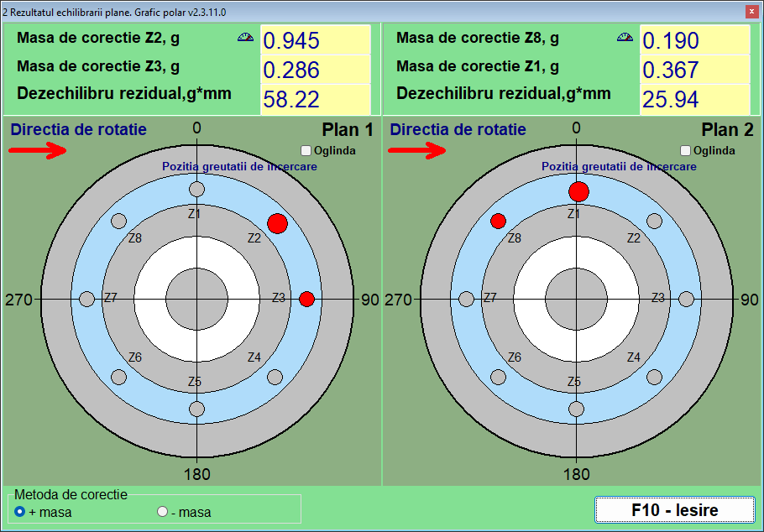Click the 180 degree label in Plan 2
Viewport: 764px width, 532px height.
pos(577,474)
